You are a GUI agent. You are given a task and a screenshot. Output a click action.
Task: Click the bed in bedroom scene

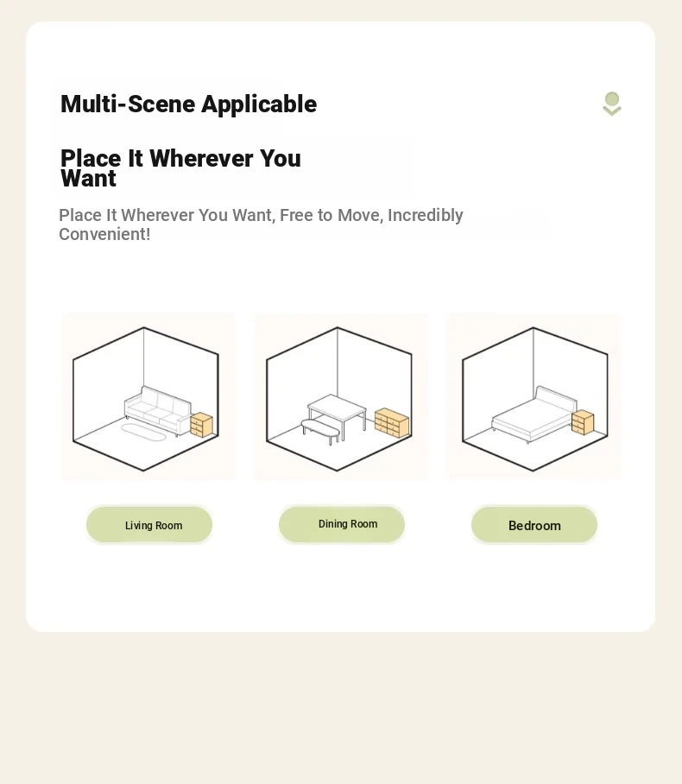(x=534, y=415)
